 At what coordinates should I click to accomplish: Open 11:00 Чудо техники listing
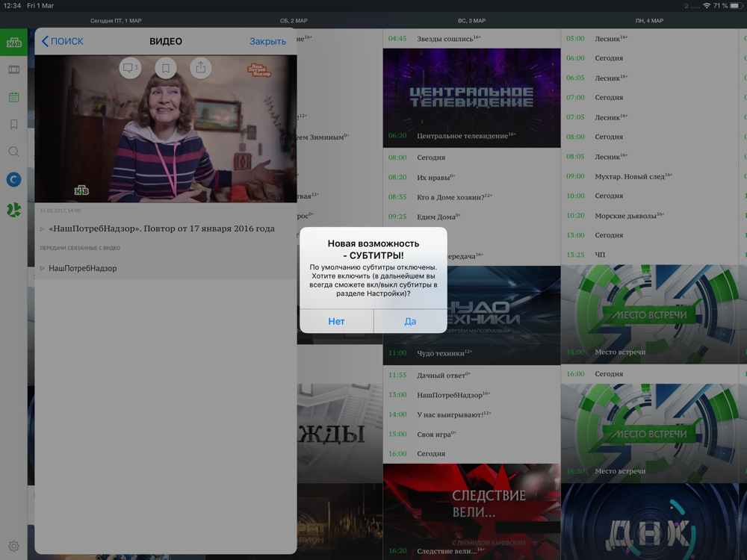tap(471, 353)
